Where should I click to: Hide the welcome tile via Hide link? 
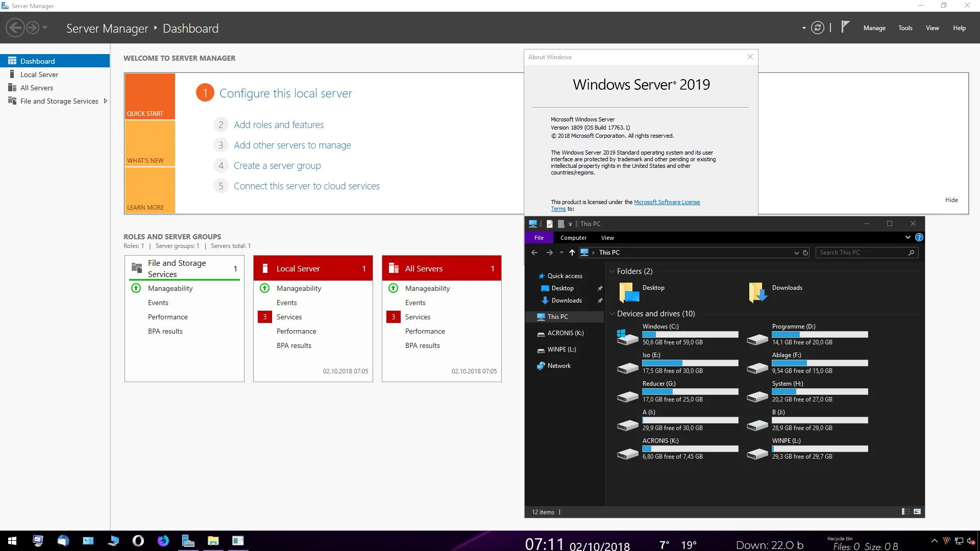tap(951, 200)
